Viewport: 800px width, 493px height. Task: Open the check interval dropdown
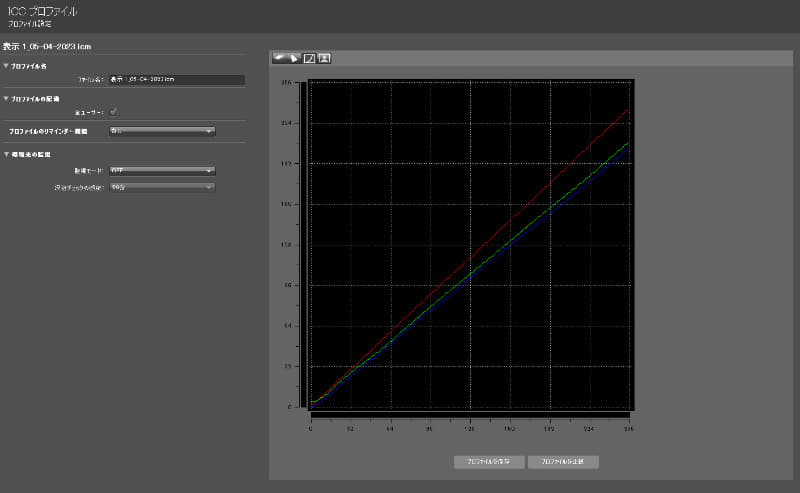pyautogui.click(x=162, y=187)
